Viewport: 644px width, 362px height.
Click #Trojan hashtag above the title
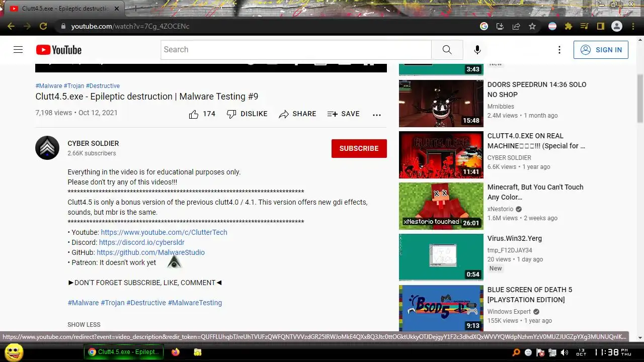coord(74,86)
